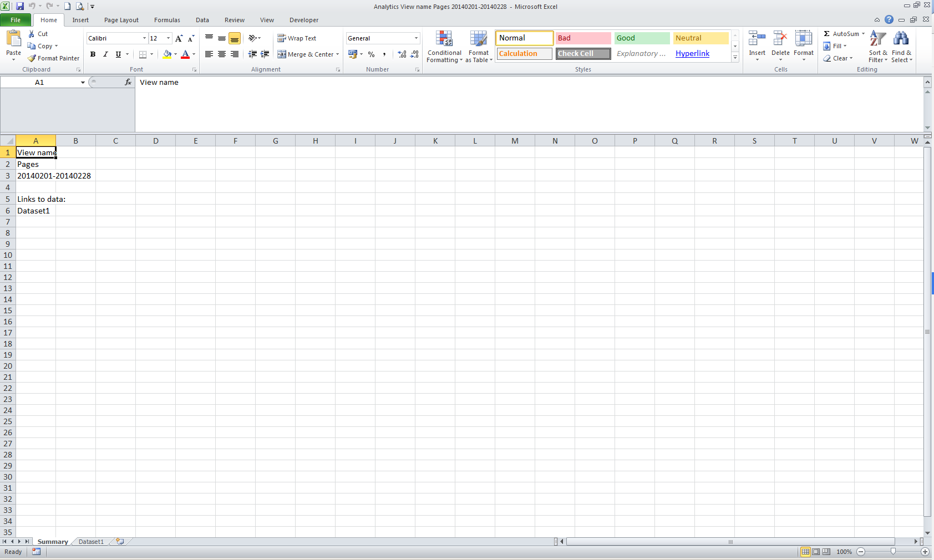Expand the font name dropdown
934x560 pixels.
pos(144,38)
